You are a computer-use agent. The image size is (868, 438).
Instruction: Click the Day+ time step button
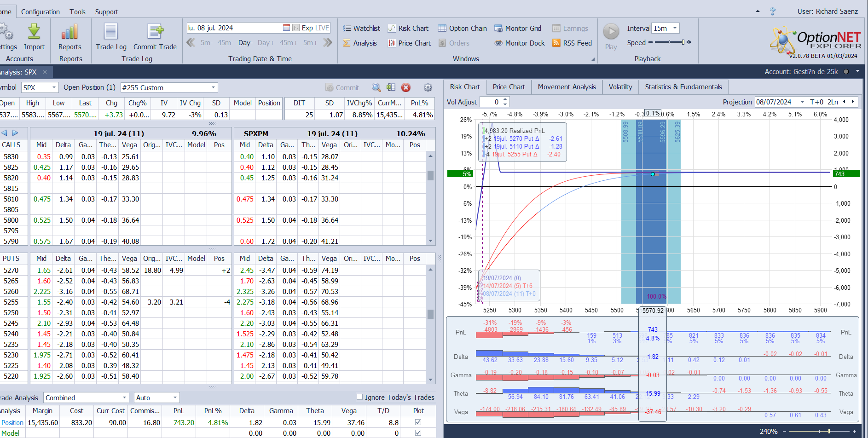point(266,43)
